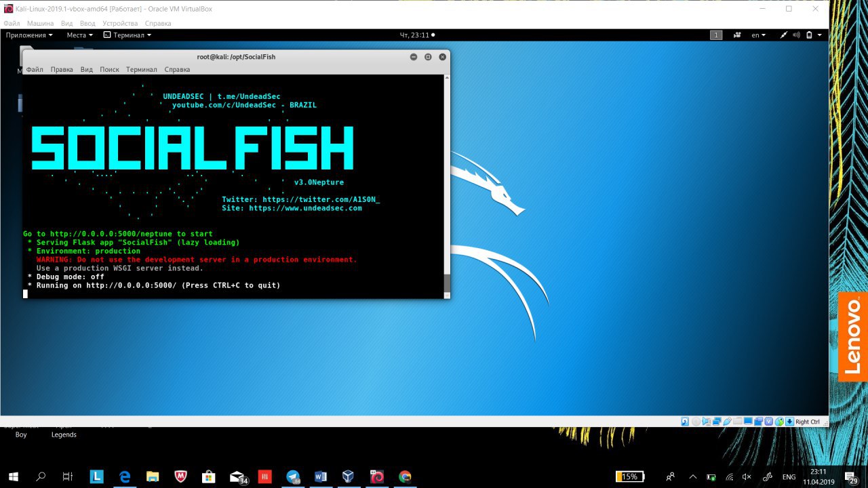Screen dimensions: 868x488
Task: Open VirtualBox Manager from taskbar
Action: coord(349,476)
